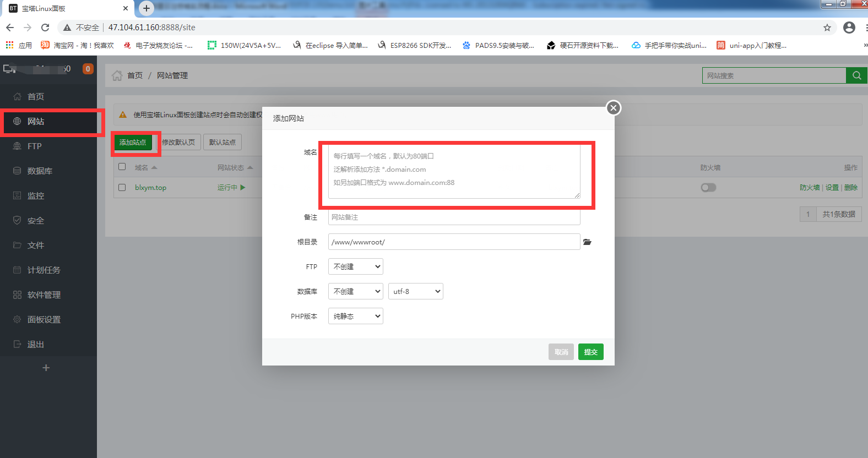
Task: Open the 电子发烧友论坛 bookmark
Action: (x=158, y=45)
